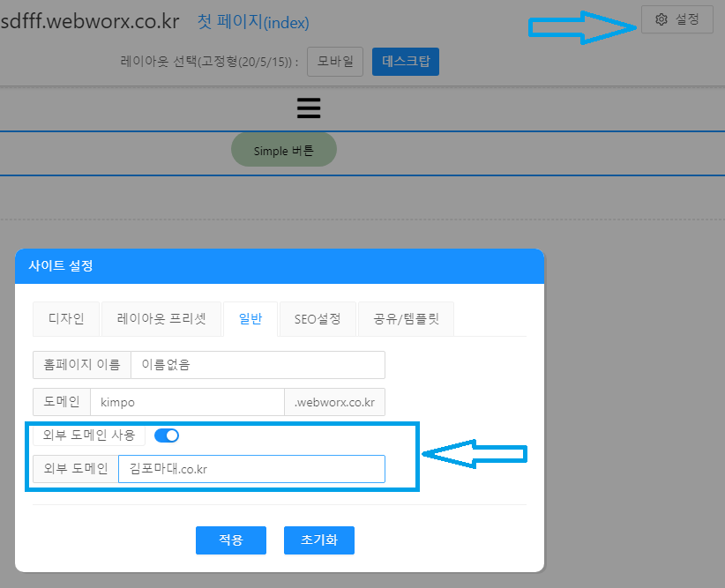Click the 사이트 설정 dialog title bar
Screen dimensions: 725x588
click(x=279, y=265)
